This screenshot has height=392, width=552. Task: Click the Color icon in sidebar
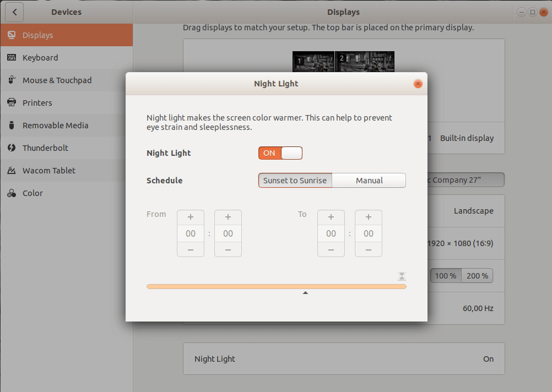(x=11, y=193)
